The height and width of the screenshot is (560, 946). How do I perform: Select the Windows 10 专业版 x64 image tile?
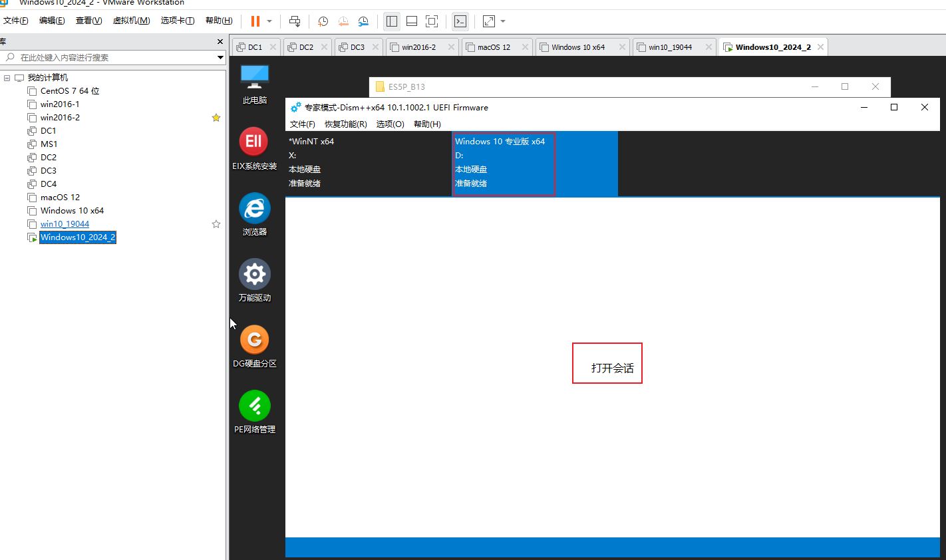[x=503, y=163]
